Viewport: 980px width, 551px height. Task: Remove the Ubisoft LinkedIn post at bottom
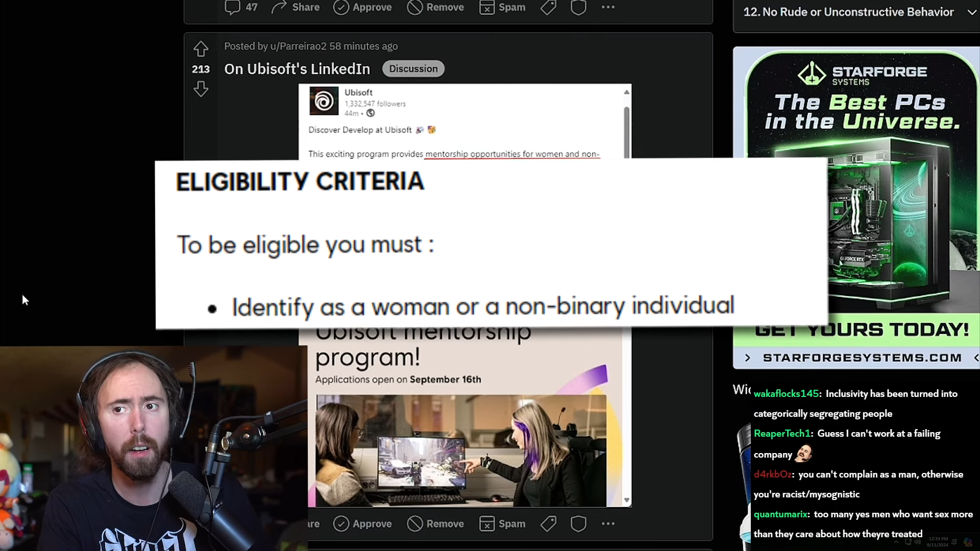pos(435,523)
